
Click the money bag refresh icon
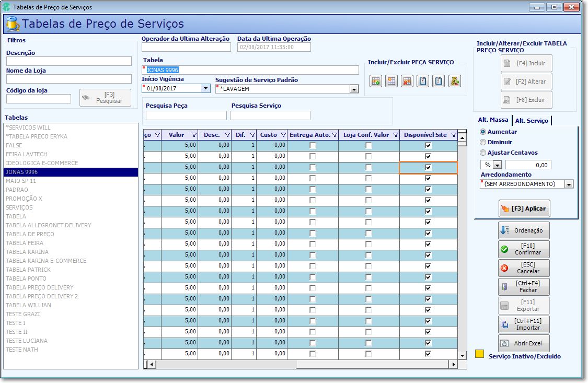455,81
